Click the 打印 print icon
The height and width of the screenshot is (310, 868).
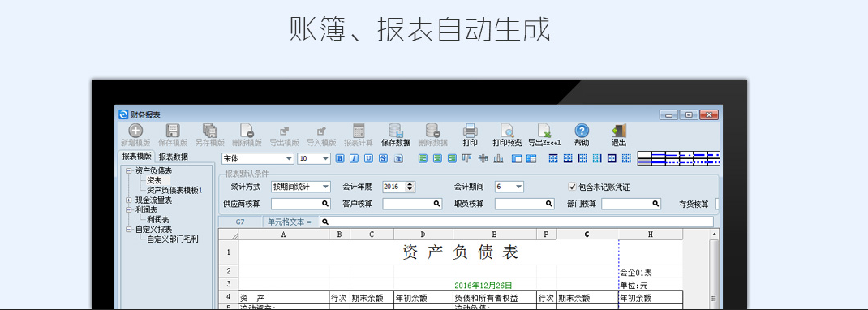click(470, 131)
